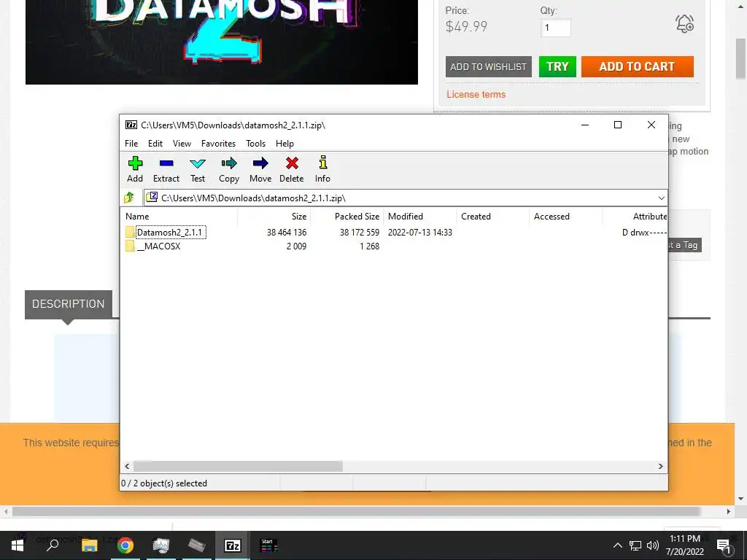Open the Windows Start button

(18, 545)
